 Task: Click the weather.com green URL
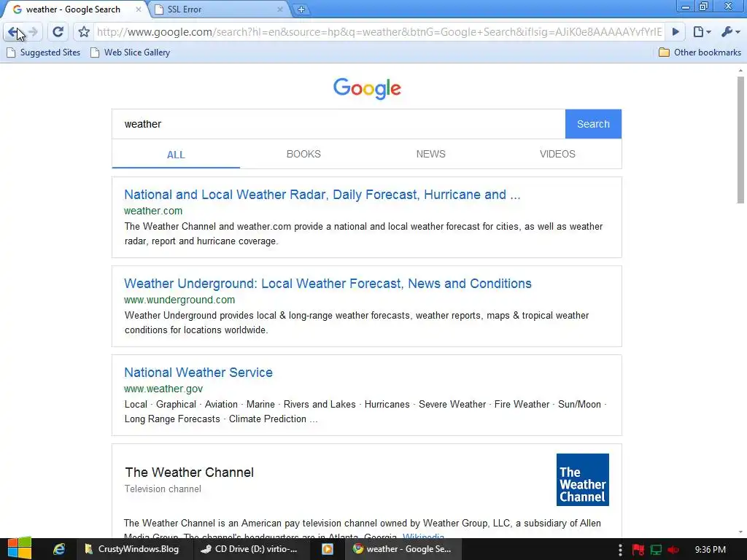(x=153, y=211)
